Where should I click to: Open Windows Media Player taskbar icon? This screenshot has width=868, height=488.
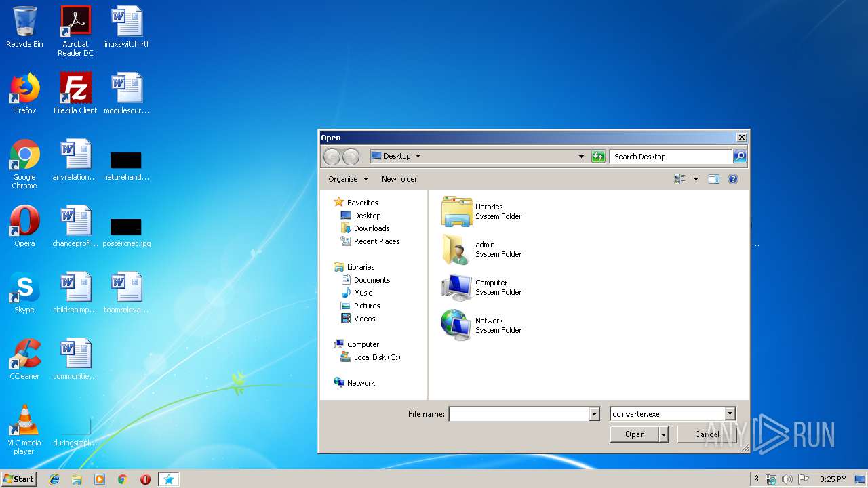click(100, 479)
